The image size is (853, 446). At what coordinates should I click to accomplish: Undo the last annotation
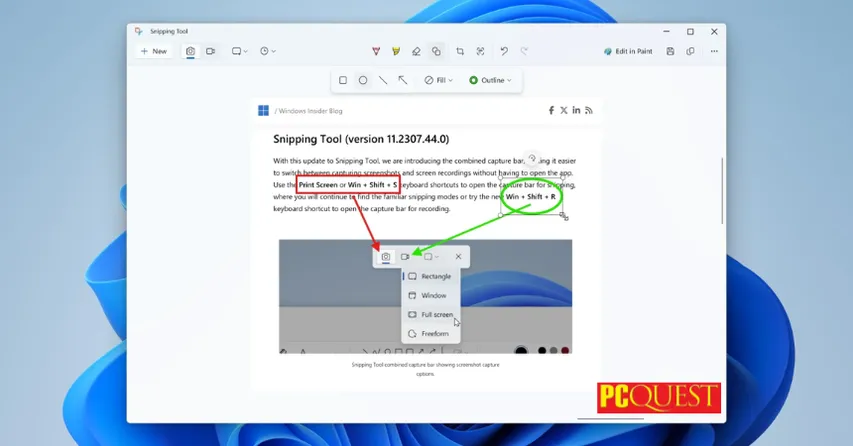coord(504,51)
